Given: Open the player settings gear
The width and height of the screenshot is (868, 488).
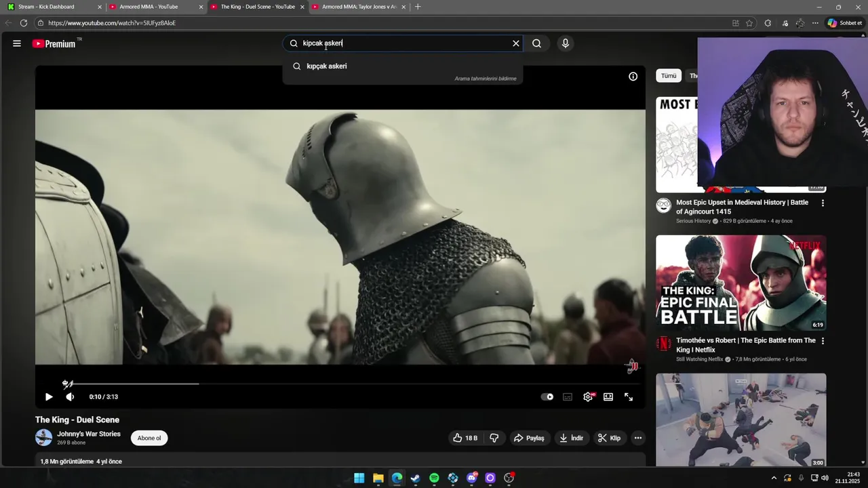Looking at the screenshot, I should coord(588,397).
